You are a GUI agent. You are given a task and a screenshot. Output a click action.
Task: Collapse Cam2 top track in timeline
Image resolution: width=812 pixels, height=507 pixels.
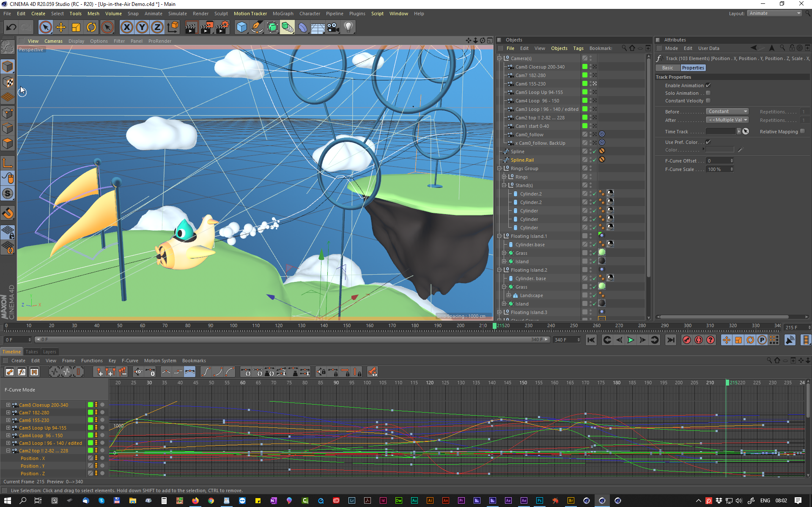click(8, 451)
